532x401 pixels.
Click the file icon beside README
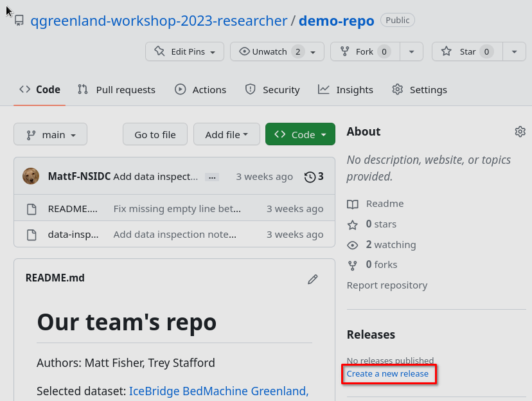tap(31, 209)
